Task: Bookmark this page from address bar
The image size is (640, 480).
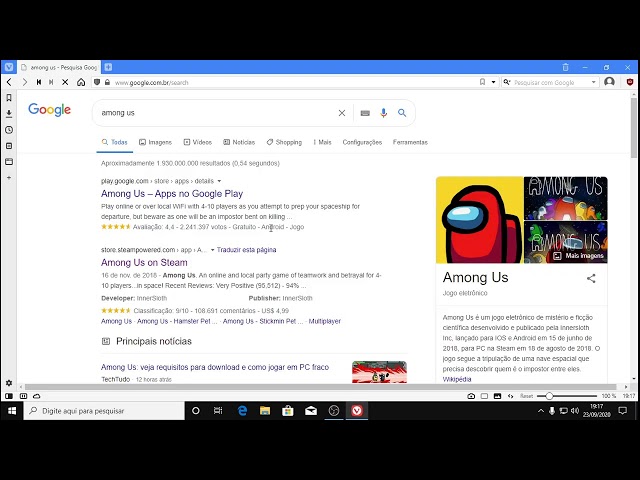Action: tap(482, 82)
